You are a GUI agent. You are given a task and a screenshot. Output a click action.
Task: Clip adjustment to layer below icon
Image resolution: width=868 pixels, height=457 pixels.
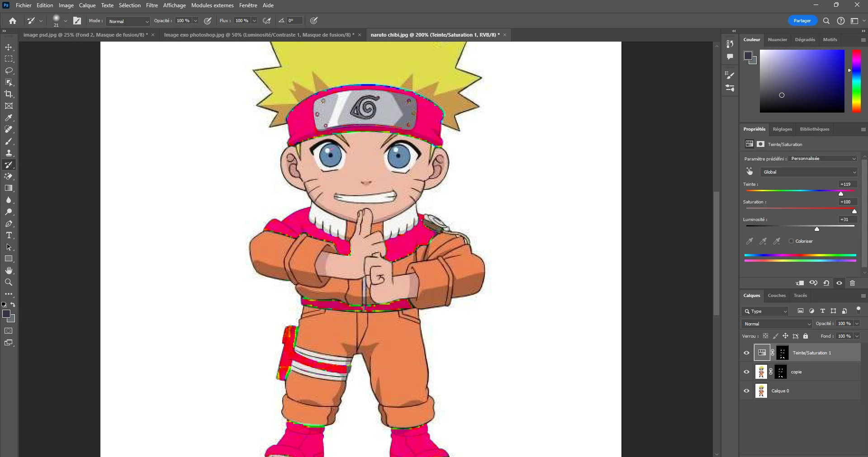pyautogui.click(x=800, y=283)
